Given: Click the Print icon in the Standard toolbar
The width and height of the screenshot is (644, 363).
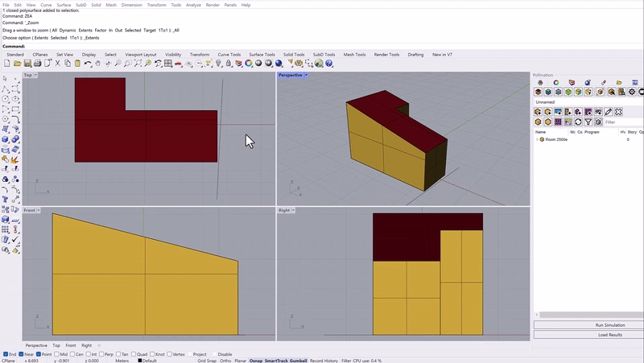Looking at the screenshot, I should point(37,64).
